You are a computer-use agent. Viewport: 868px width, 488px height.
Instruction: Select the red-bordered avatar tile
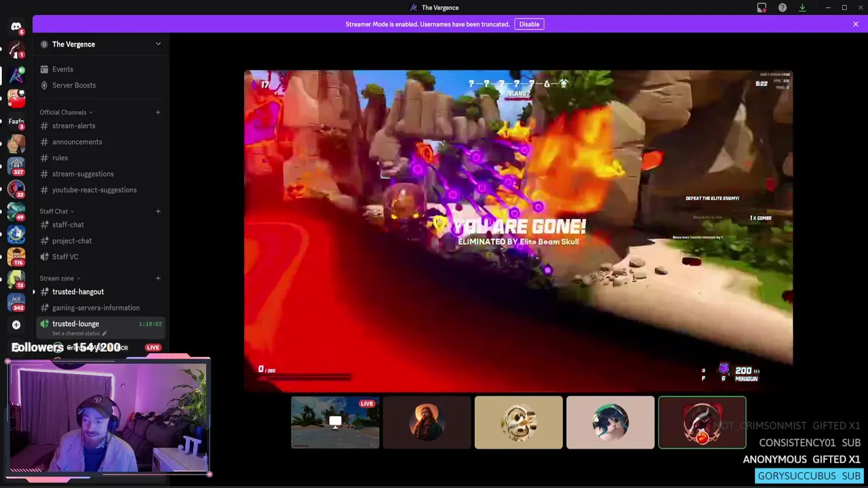tap(702, 422)
